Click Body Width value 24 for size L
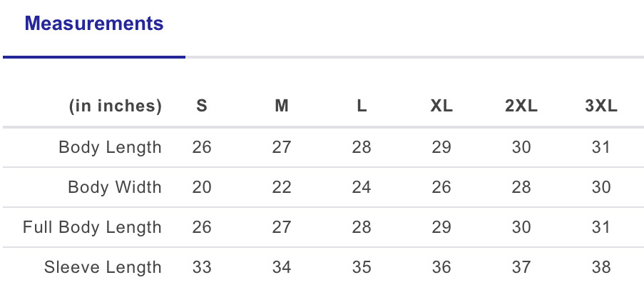644x285 pixels. 362,188
